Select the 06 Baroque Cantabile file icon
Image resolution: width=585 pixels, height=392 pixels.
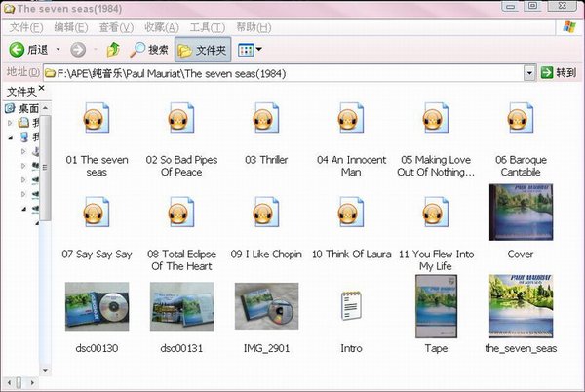coord(521,118)
